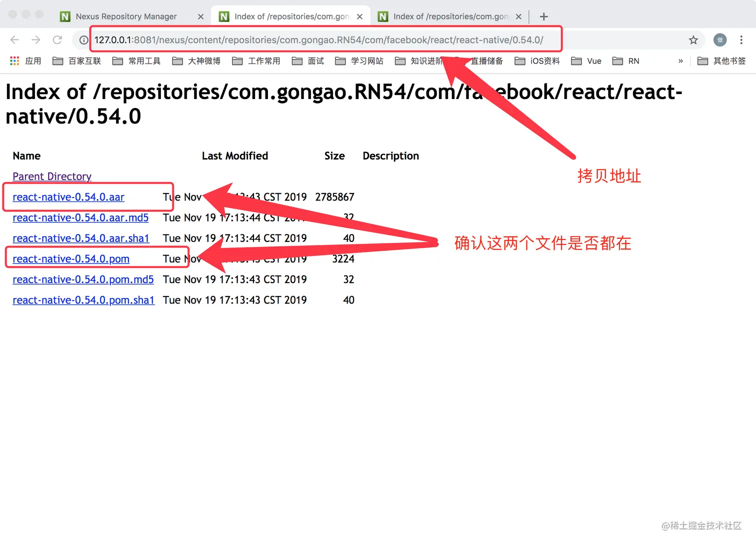The image size is (756, 545).
Task: Open the Vue bookmark folder
Action: [x=586, y=61]
